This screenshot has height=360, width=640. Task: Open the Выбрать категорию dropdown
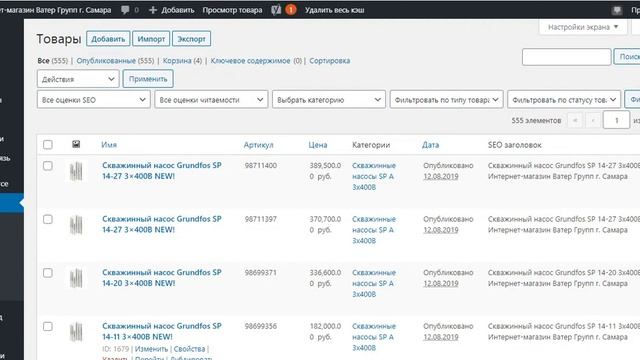click(x=329, y=100)
